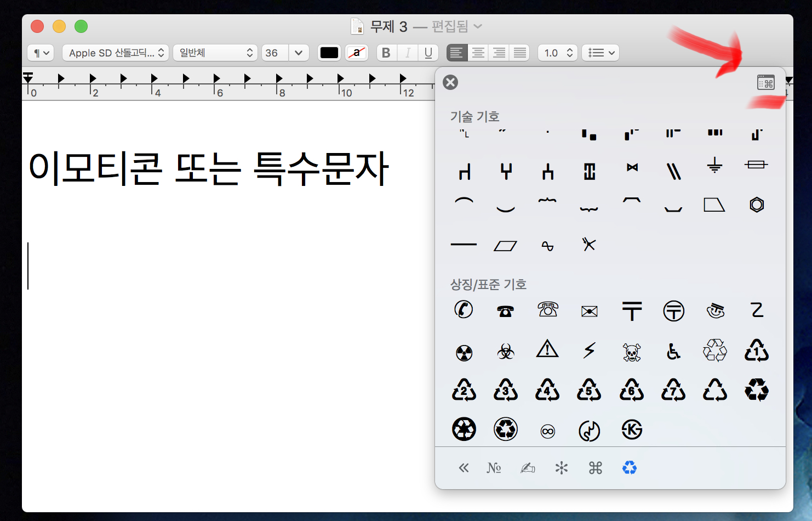Open the text background color swatch

[x=357, y=53]
